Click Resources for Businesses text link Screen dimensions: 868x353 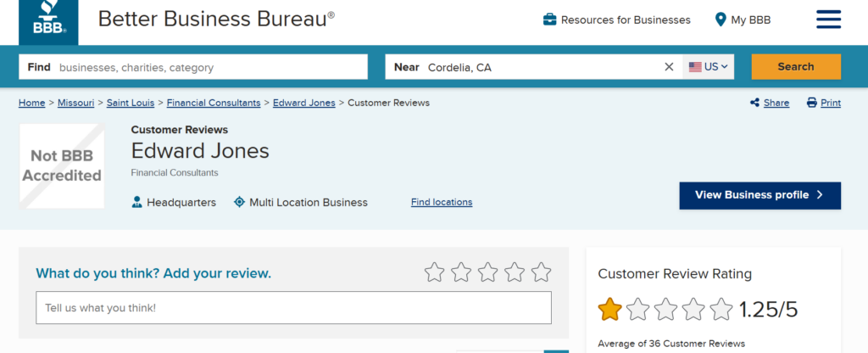626,20
